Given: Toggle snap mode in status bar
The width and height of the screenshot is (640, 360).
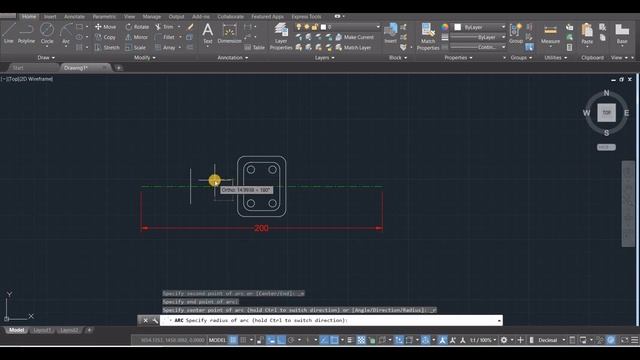Looking at the screenshot, I should click(x=243, y=340).
